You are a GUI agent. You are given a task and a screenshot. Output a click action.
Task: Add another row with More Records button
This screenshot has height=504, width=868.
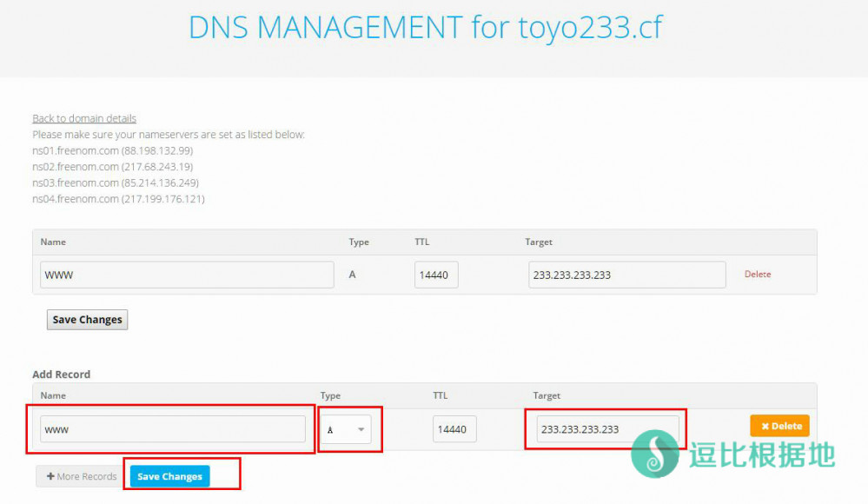click(82, 476)
